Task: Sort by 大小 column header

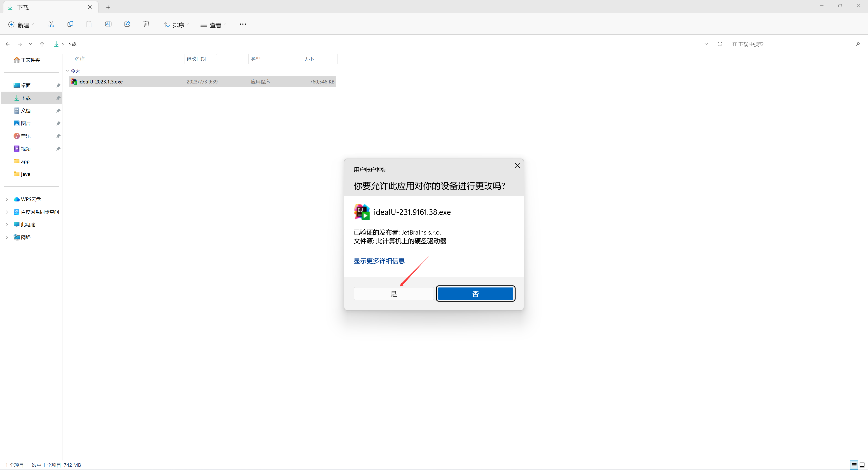Action: point(309,59)
